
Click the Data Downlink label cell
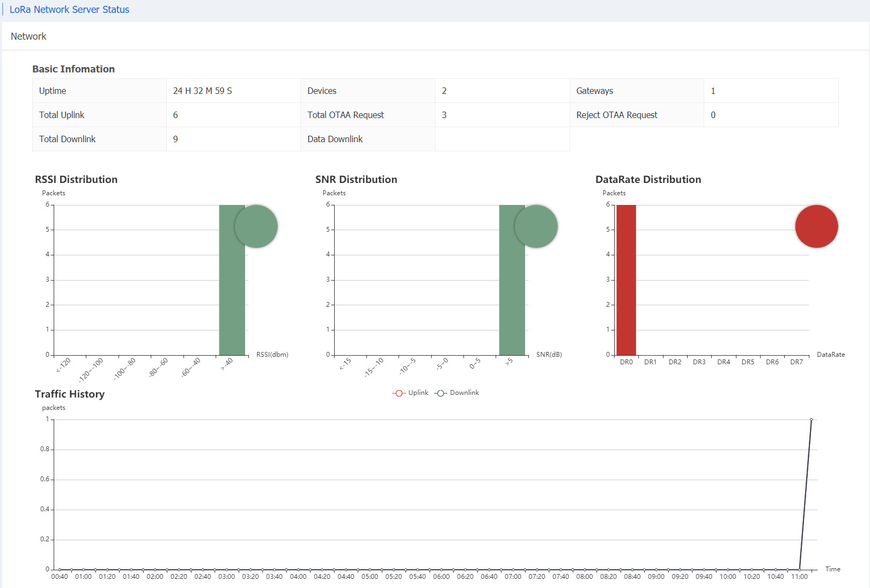pos(368,139)
